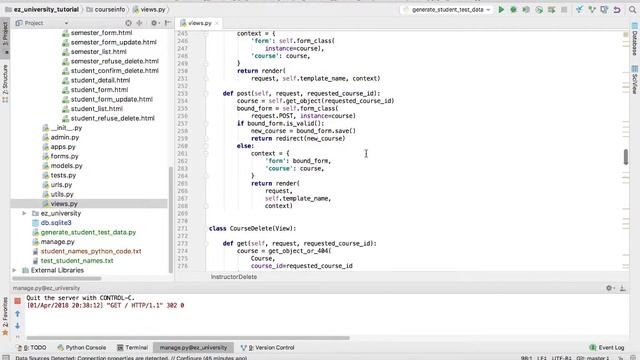Screen dimensions: 640x360
Task: Stop the running manage.py server
Action: 18,301
